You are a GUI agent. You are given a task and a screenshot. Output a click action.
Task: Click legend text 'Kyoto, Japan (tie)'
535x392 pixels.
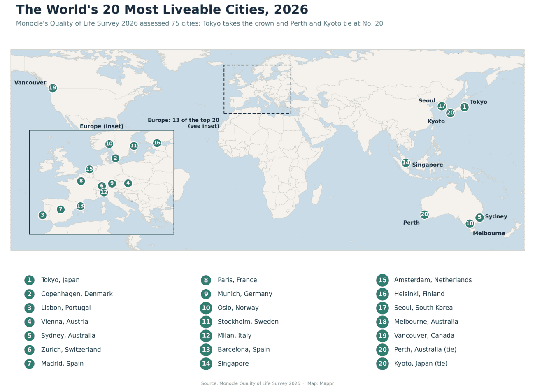coord(421,364)
